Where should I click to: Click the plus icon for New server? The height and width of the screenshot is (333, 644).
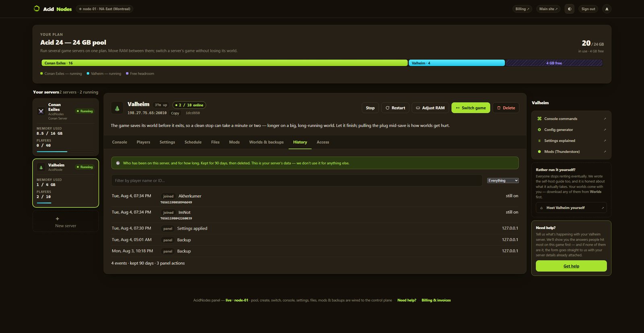click(x=57, y=219)
